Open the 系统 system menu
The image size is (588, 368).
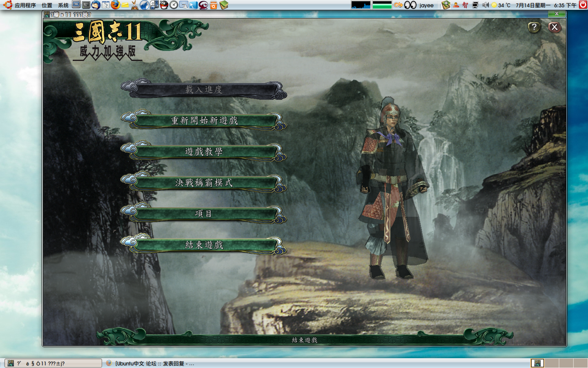(63, 5)
